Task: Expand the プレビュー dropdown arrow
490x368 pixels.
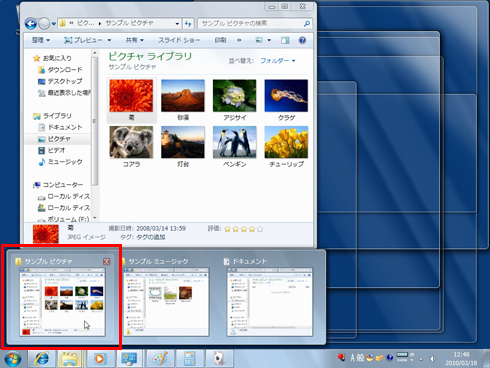Action: pos(109,40)
